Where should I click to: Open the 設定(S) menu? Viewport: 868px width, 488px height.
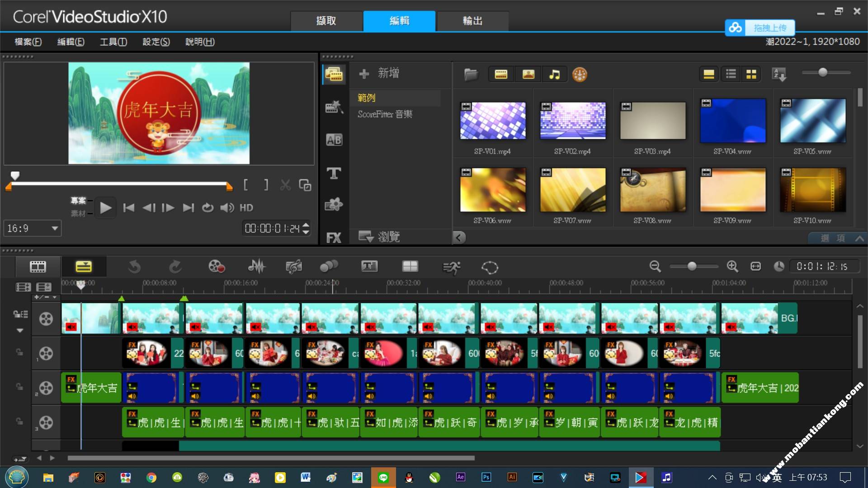click(x=156, y=42)
